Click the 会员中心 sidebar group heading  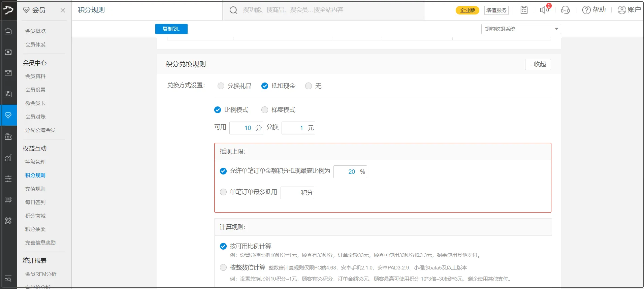[x=35, y=63]
